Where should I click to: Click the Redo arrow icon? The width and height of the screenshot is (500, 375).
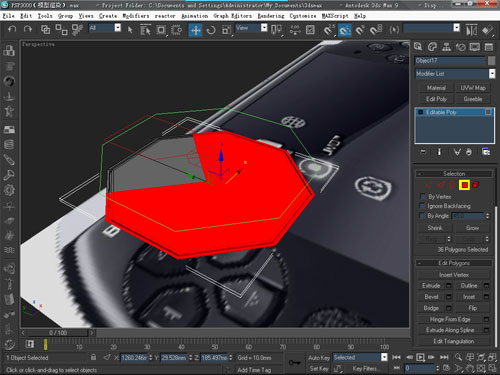pyautogui.click(x=28, y=29)
